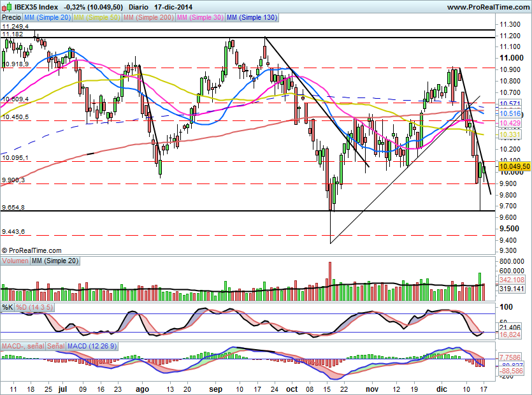532x395 pixels.
Task: Click the yellow 10.049,50 last price tag
Action: (514, 166)
